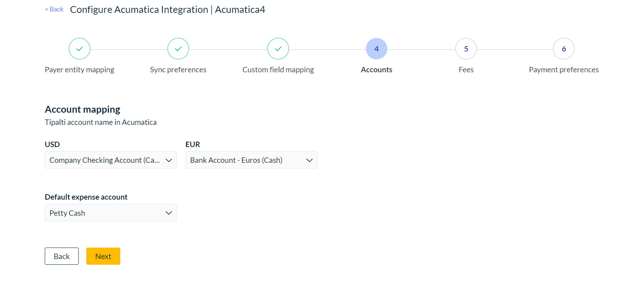The image size is (644, 293).
Task: Expand the Petty Cash selection chevron
Action: click(x=169, y=213)
